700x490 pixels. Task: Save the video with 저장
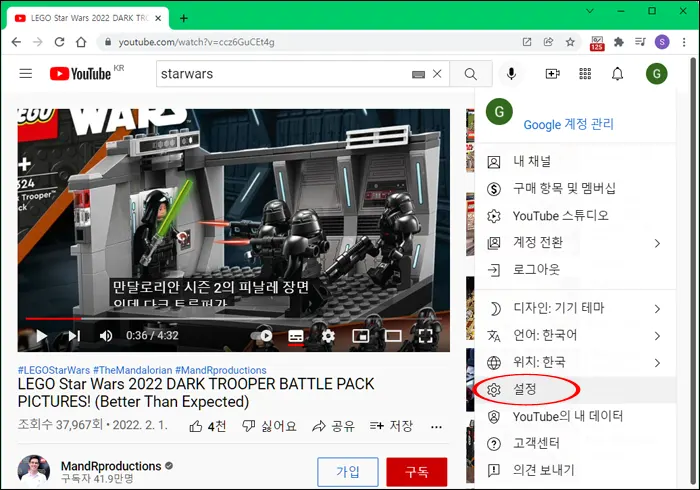point(391,426)
